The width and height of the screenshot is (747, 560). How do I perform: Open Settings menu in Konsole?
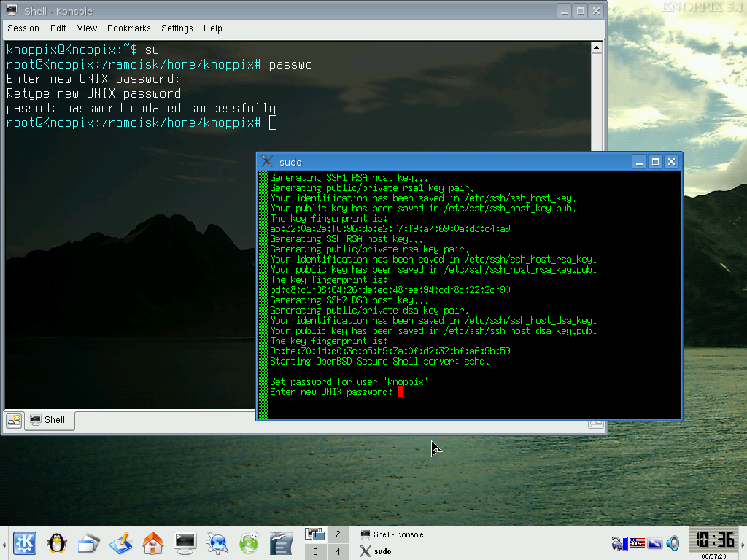click(177, 28)
